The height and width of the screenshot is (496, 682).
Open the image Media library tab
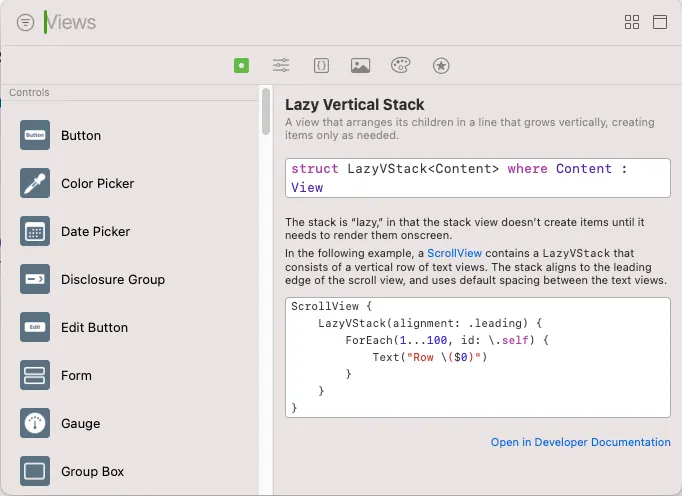click(361, 65)
